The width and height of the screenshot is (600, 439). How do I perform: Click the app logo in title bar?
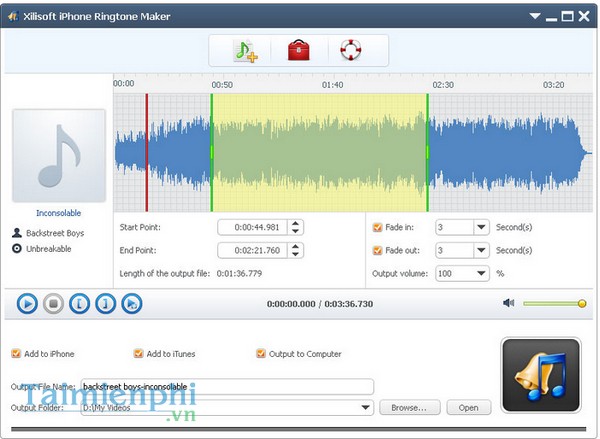13,16
